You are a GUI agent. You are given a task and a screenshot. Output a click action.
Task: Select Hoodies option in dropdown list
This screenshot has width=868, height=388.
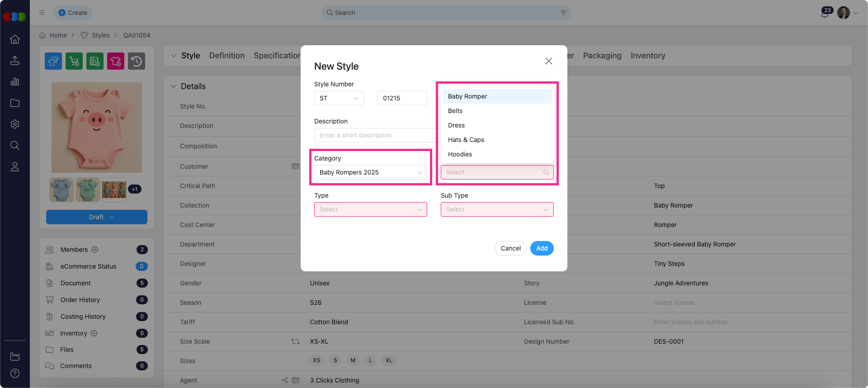coord(460,154)
